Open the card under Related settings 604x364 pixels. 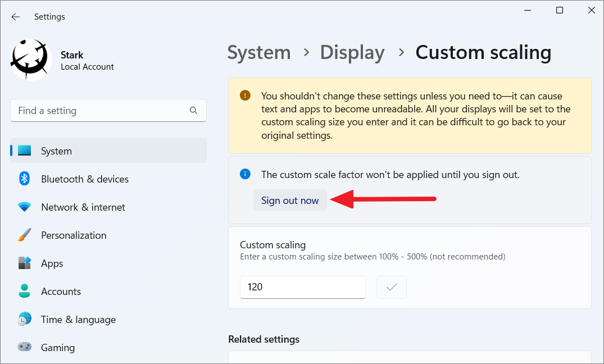(x=409, y=360)
